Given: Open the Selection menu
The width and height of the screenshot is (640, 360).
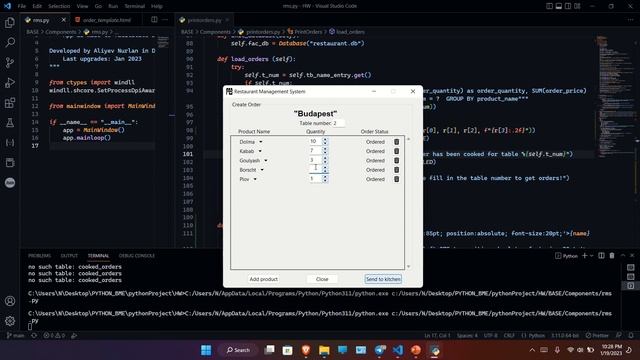Looking at the screenshot, I should coord(59,6).
